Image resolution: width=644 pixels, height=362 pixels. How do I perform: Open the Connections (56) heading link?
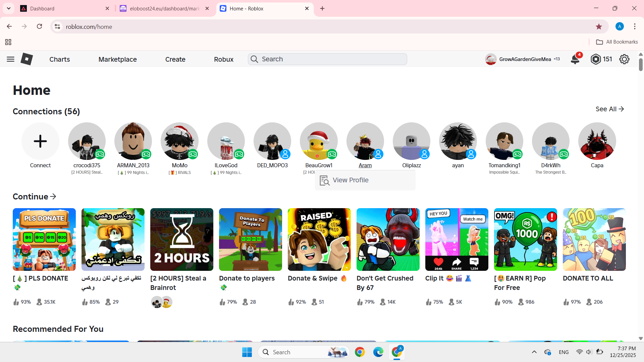click(46, 111)
